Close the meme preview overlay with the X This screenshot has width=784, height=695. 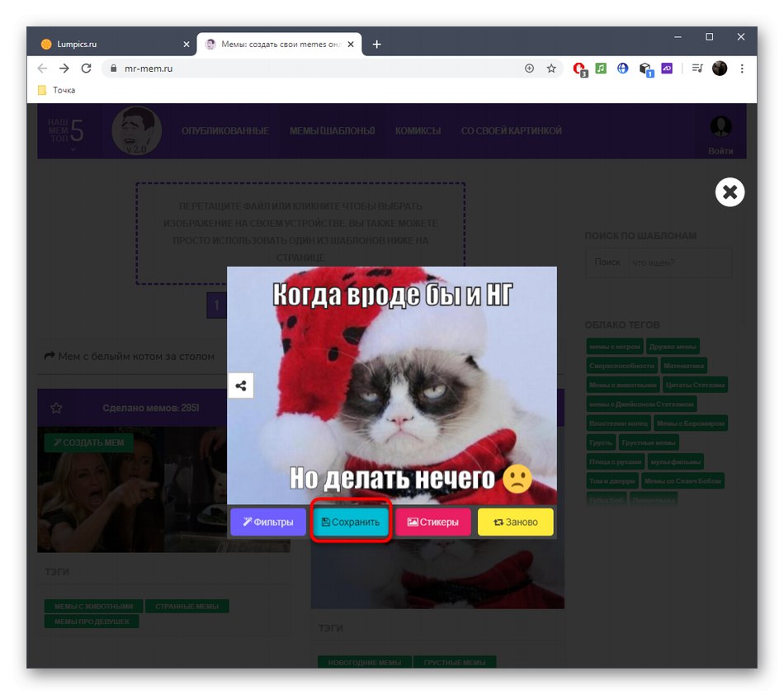(730, 192)
